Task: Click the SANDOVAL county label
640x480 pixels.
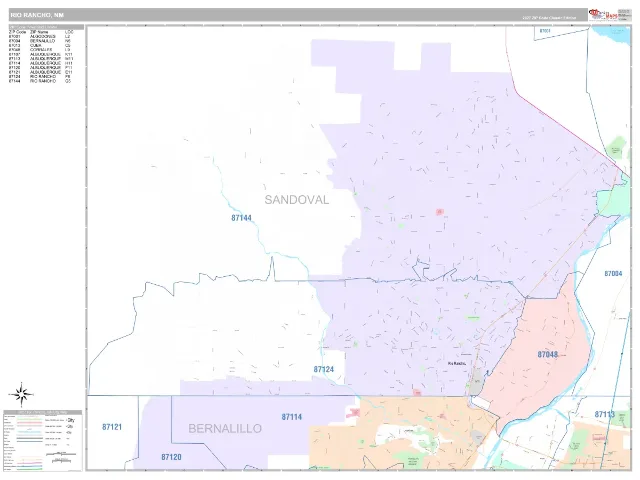Action: (297, 200)
